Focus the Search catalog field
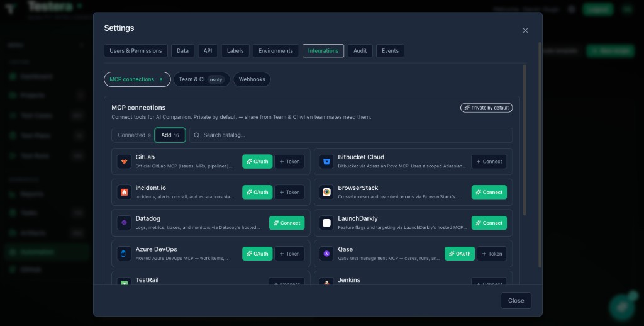The width and height of the screenshot is (644, 326). (351, 135)
